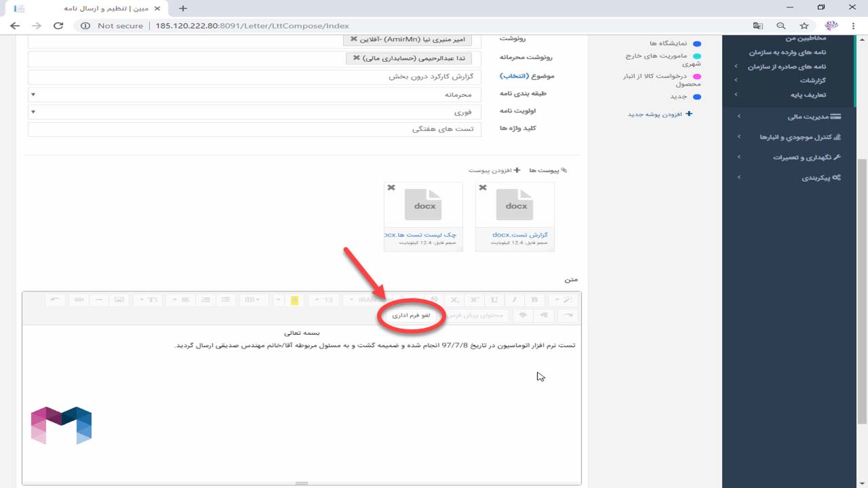Remove recipient ندا عبدالرحیمی tag

[357, 58]
